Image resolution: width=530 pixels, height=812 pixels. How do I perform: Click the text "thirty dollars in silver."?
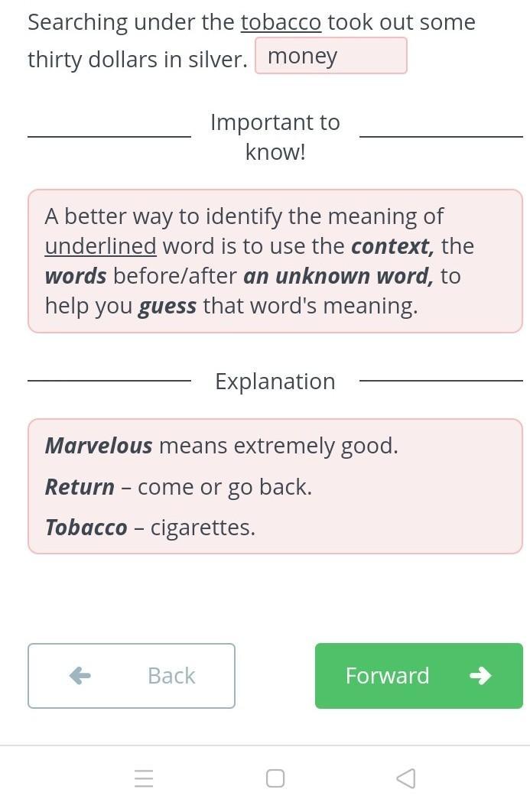138,59
